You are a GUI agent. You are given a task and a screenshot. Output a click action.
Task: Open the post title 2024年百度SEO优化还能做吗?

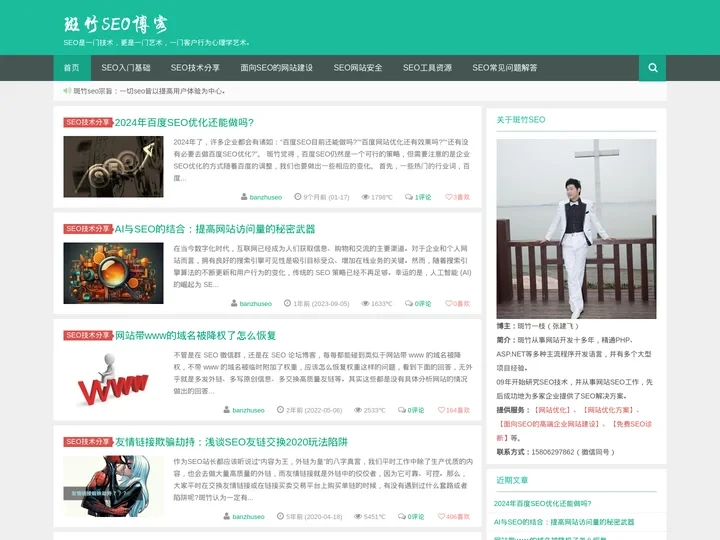(x=184, y=123)
